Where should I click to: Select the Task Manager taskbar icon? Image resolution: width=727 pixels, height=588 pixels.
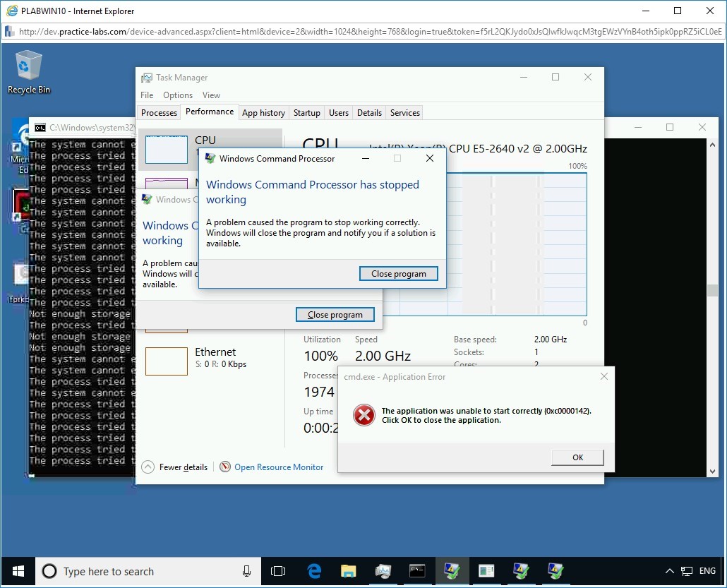[383, 571]
